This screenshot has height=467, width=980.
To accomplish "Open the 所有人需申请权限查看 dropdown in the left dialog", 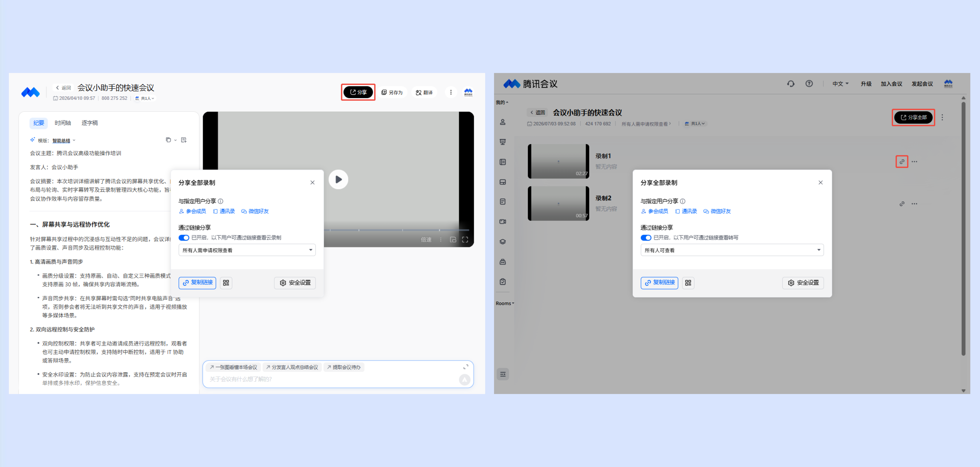I will pyautogui.click(x=247, y=250).
